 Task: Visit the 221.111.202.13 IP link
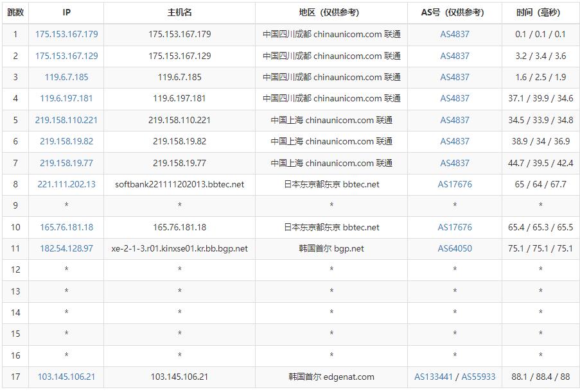pyautogui.click(x=67, y=184)
